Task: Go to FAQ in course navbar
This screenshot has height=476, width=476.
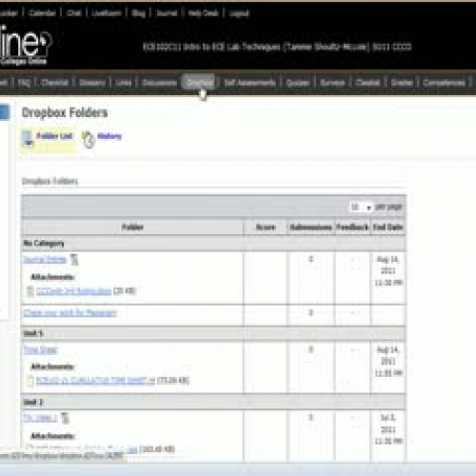Action: coord(24,83)
